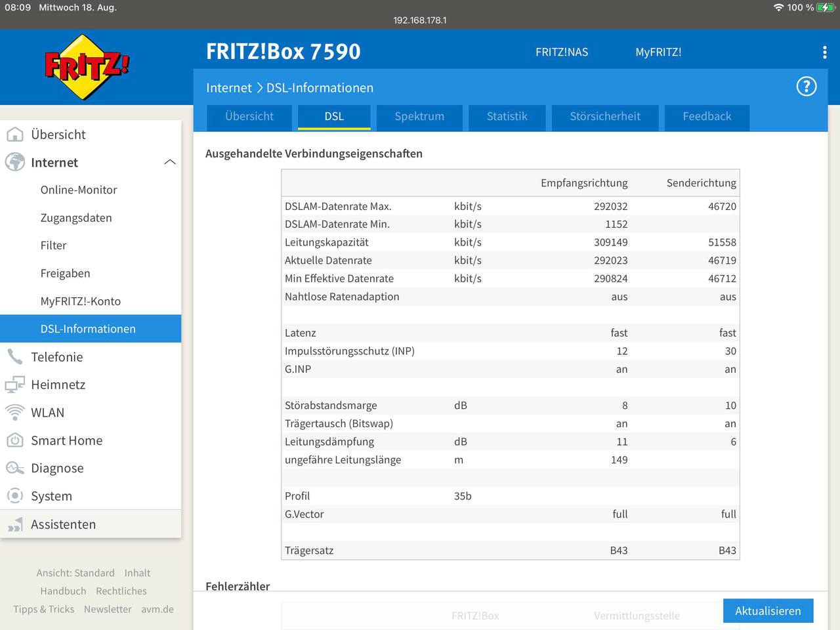Open the avm.de footer link
840x630 pixels.
157,609
